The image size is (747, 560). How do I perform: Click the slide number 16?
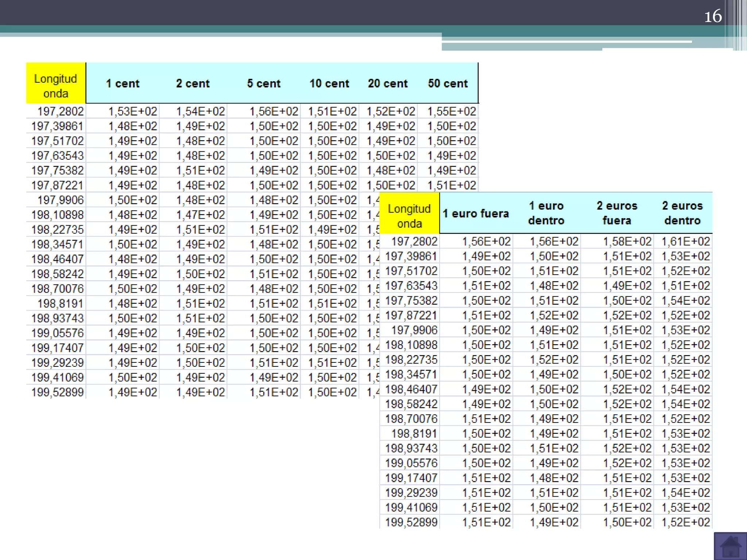tap(713, 16)
